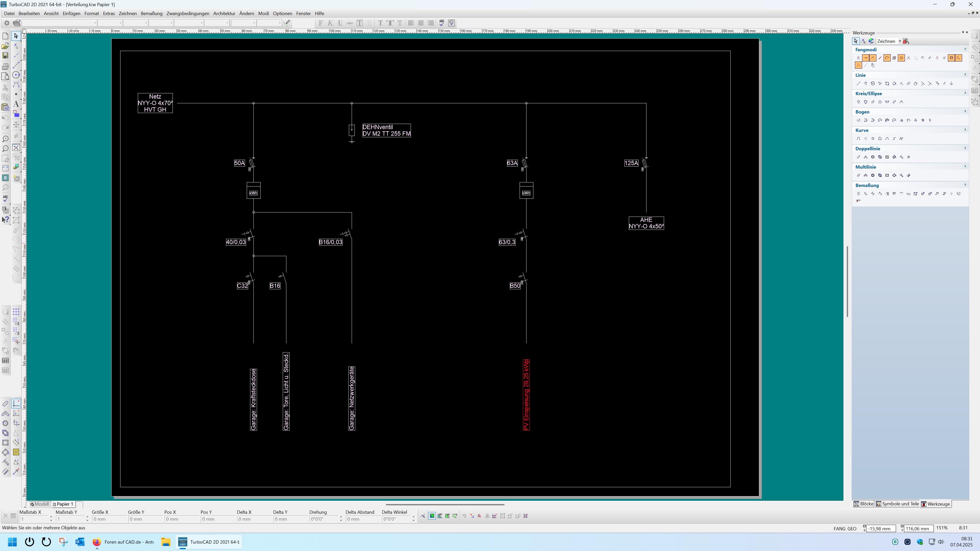Select the first double line tool in Doppellinie
The width and height of the screenshot is (980, 551).
tap(858, 157)
